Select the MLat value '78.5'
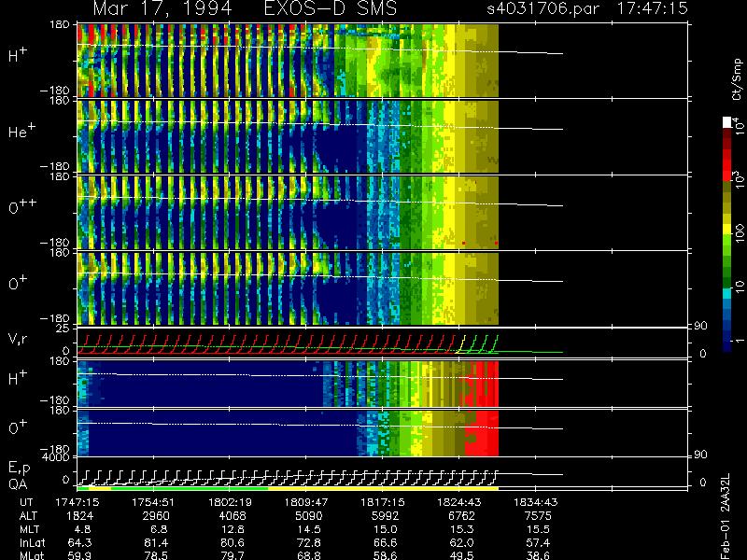The height and width of the screenshot is (560, 747). [x=156, y=555]
